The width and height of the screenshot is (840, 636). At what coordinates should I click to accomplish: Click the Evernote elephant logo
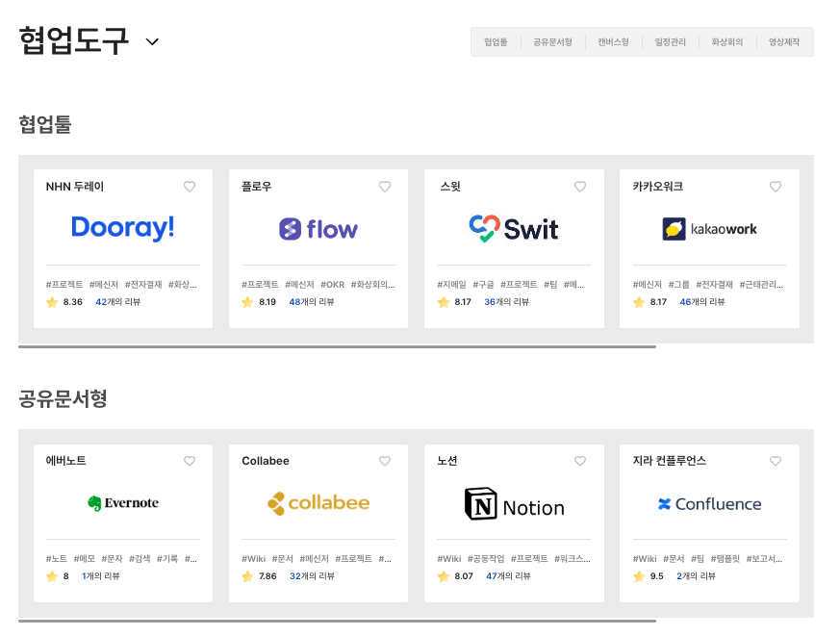(123, 503)
